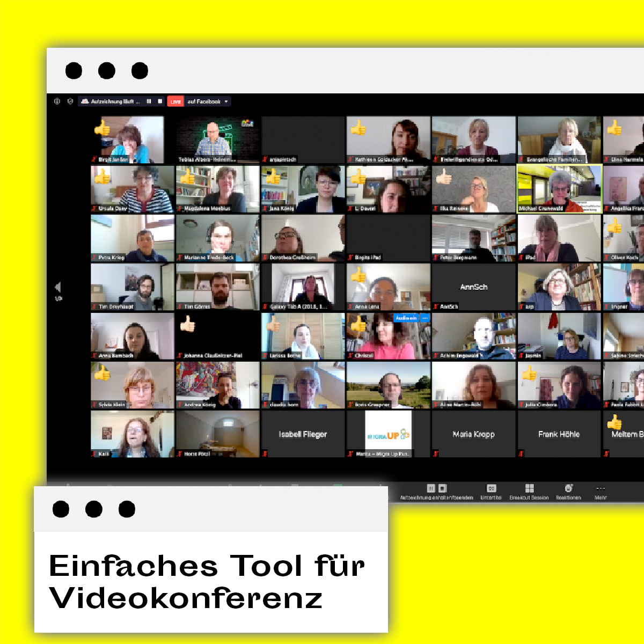Select Johanna Claußnitzer-Piel tile
The height and width of the screenshot is (644, 644).
coord(217,336)
